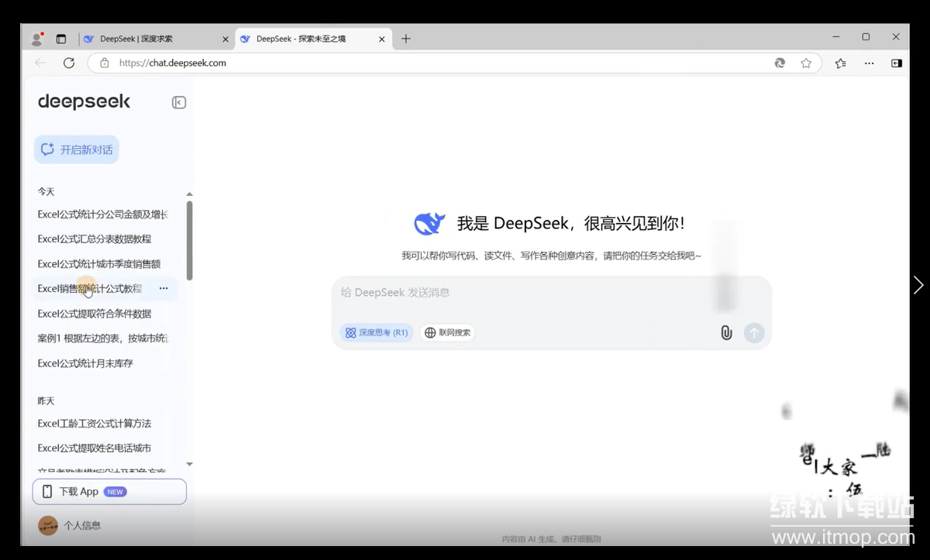Click the chat history scrollbar thumb
Screen dimensions: 930x560
(190, 240)
